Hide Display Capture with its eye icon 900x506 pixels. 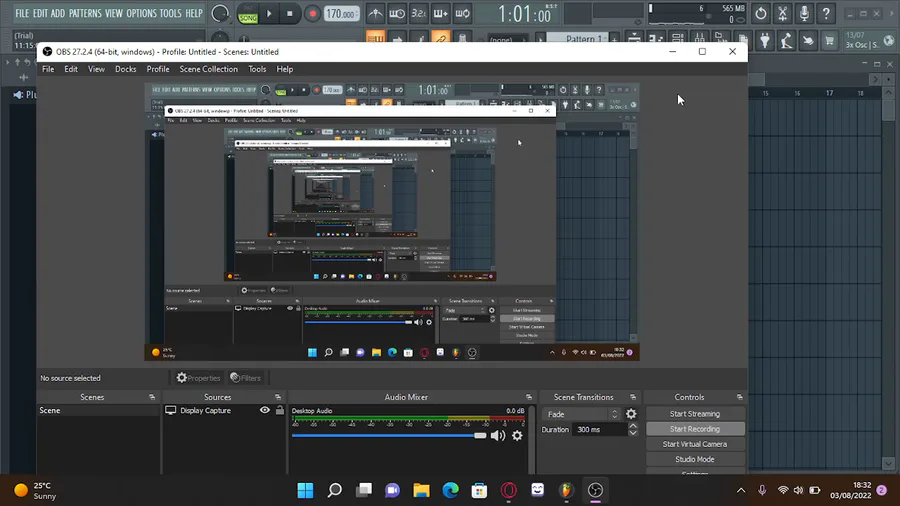(265, 410)
